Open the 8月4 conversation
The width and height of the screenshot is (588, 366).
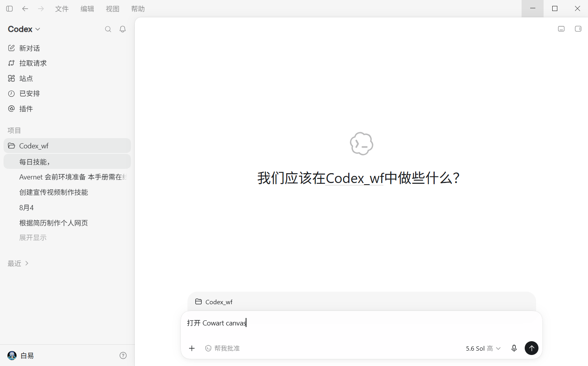[x=67, y=207]
